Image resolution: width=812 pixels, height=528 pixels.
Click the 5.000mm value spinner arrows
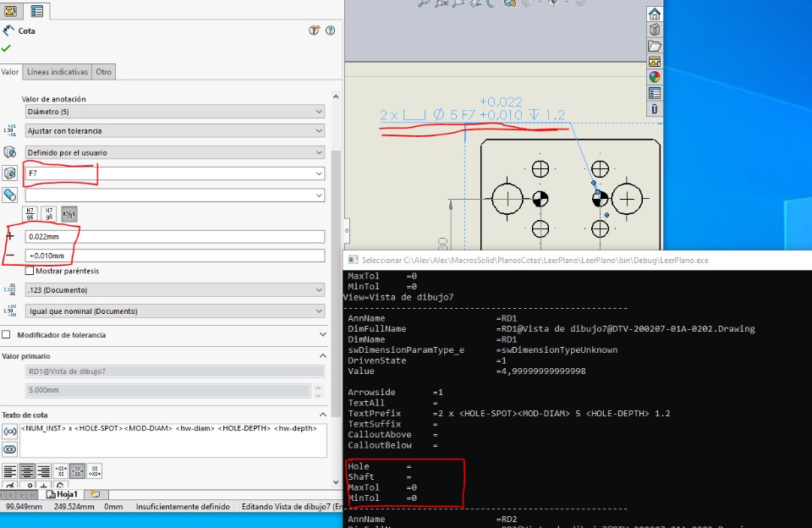point(318,391)
